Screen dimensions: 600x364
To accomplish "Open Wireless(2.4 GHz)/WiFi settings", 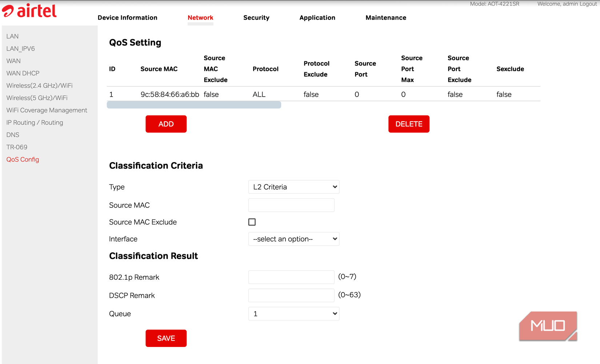I will tap(40, 86).
